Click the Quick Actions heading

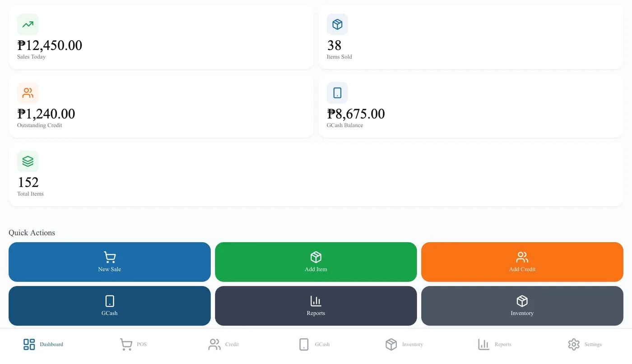[x=32, y=233]
